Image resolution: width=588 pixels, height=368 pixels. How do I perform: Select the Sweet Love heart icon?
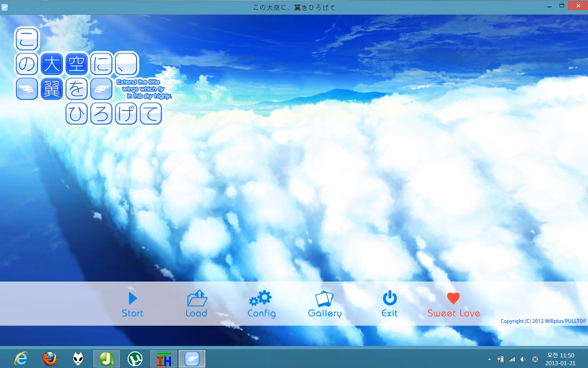click(x=453, y=299)
